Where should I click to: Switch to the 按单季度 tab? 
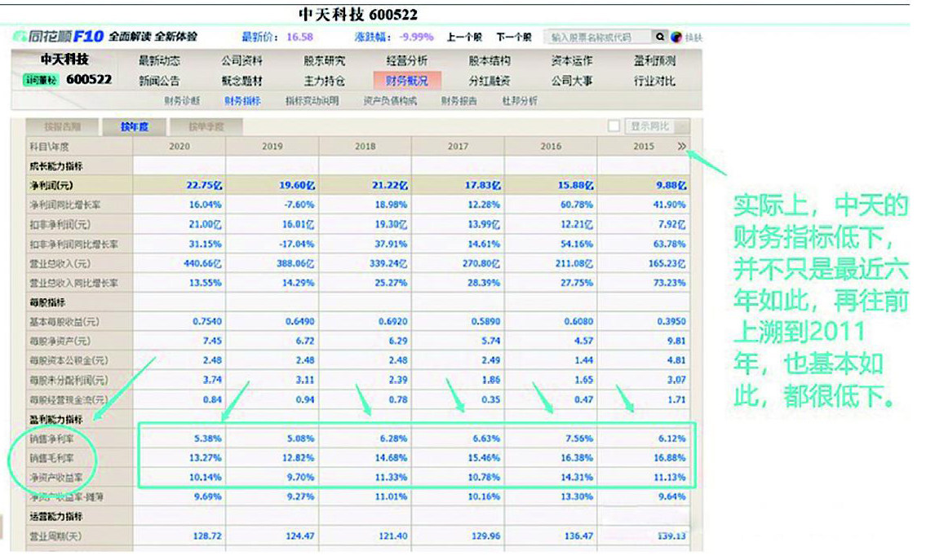pyautogui.click(x=205, y=126)
